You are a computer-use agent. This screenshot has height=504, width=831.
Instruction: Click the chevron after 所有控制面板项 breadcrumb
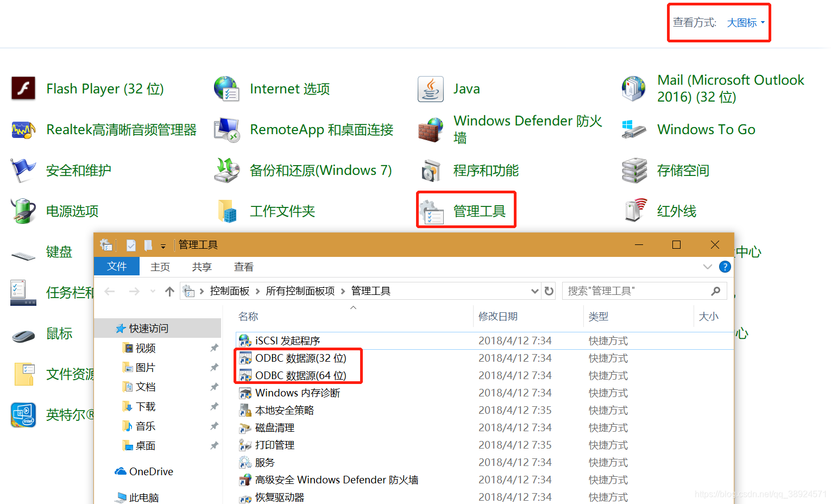pos(343,291)
